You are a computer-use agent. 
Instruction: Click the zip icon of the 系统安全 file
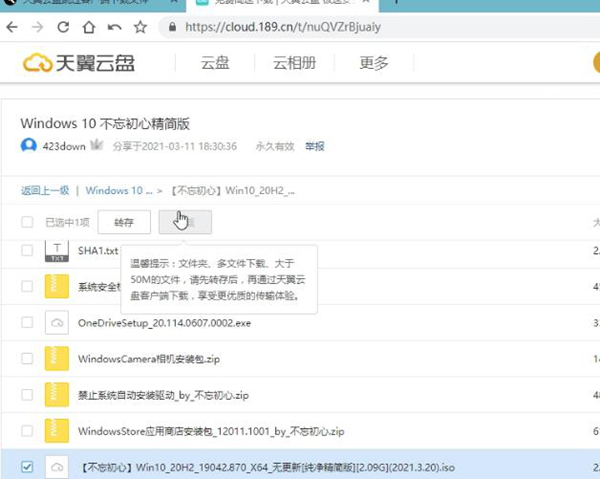click(x=57, y=286)
